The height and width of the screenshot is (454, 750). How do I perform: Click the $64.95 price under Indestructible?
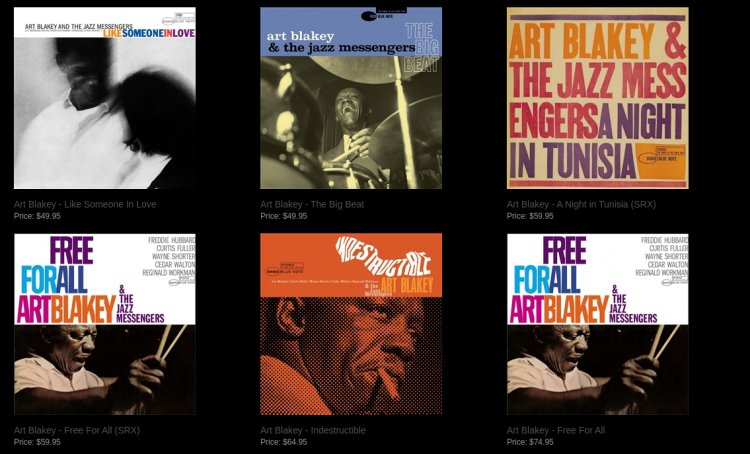click(x=284, y=442)
